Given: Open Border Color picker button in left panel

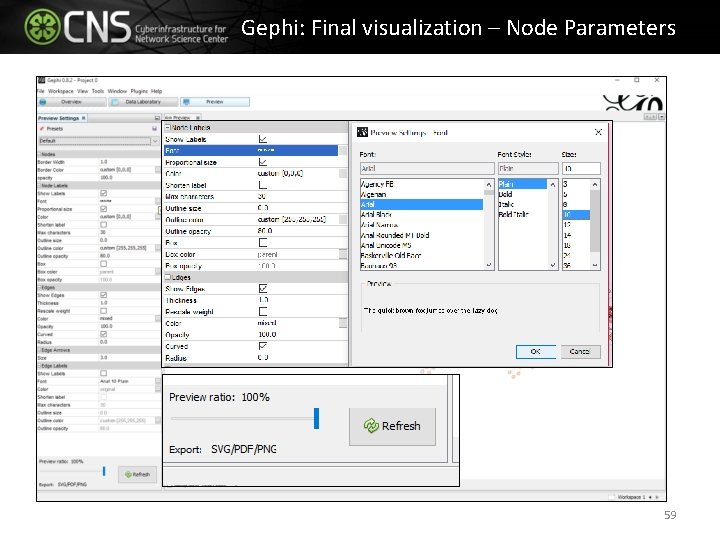Looking at the screenshot, I should [158, 170].
